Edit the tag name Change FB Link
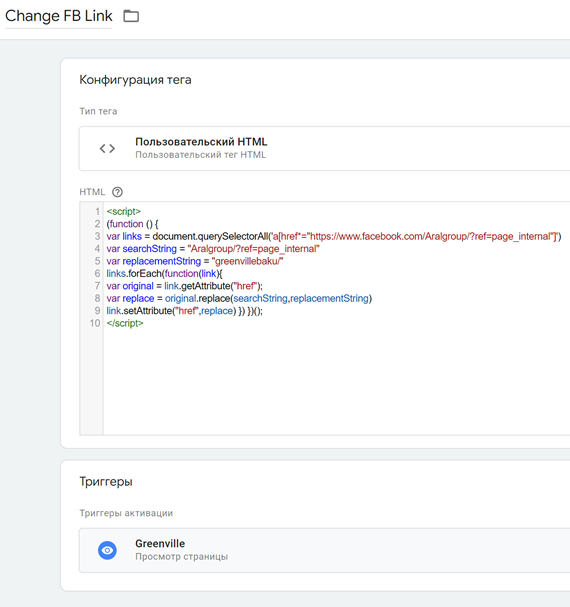This screenshot has width=570, height=607. (x=58, y=16)
